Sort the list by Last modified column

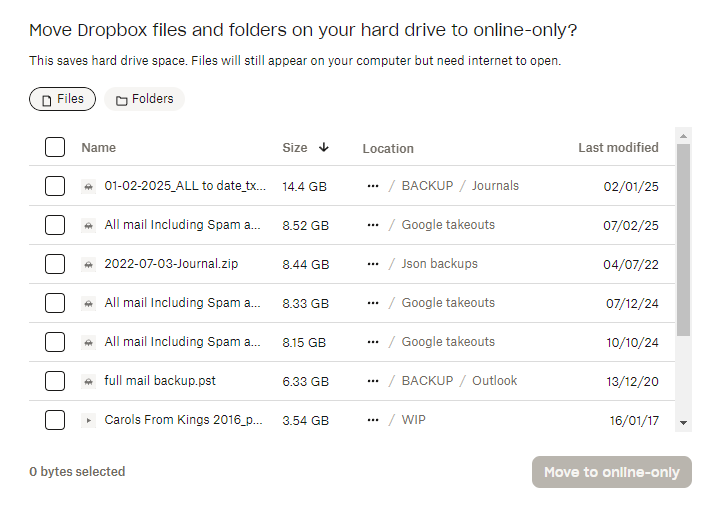coord(618,147)
